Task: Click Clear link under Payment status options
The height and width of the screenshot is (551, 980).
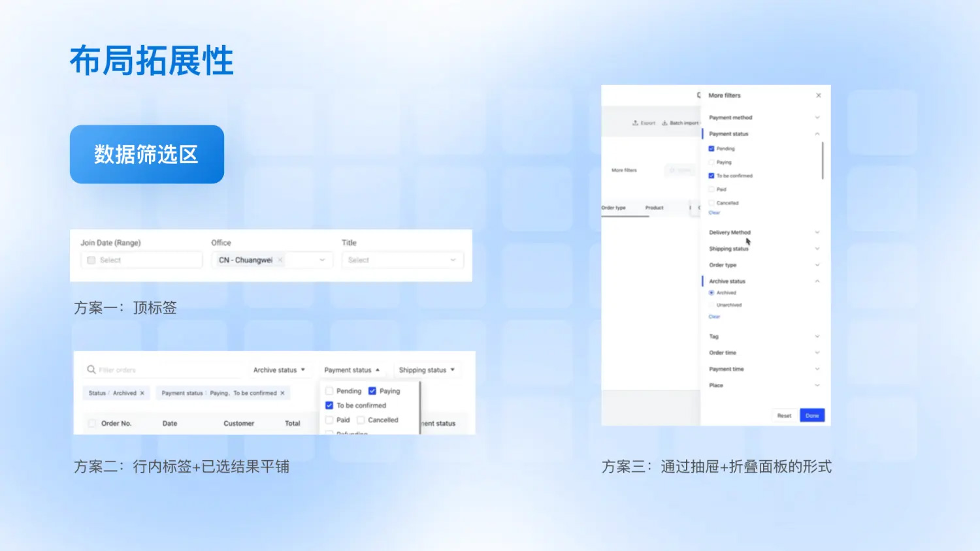Action: (x=714, y=213)
